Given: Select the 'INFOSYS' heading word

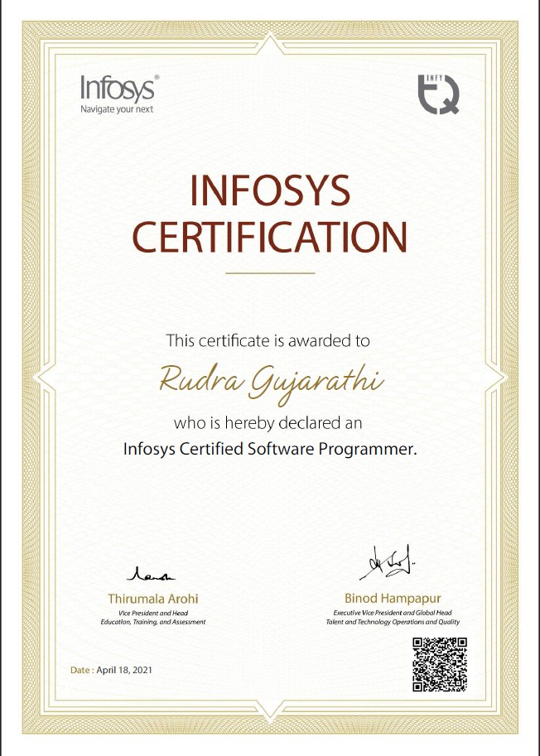Looking at the screenshot, I should 270,190.
